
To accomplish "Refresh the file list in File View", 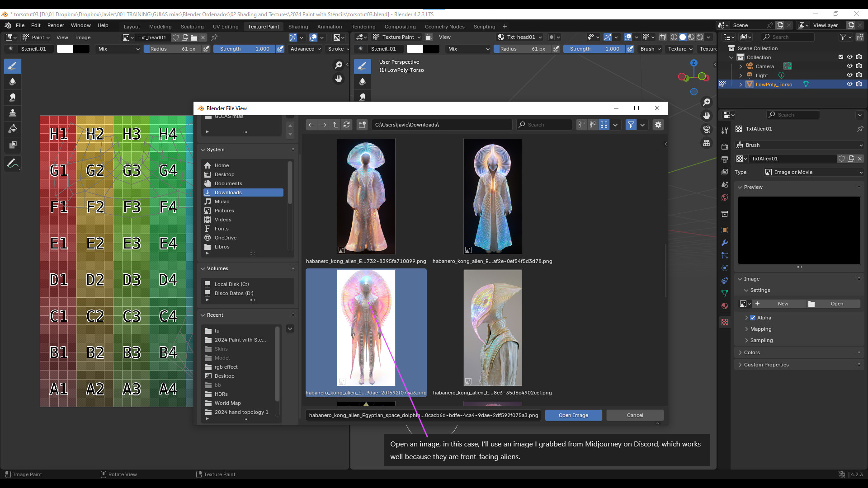I will [x=347, y=125].
